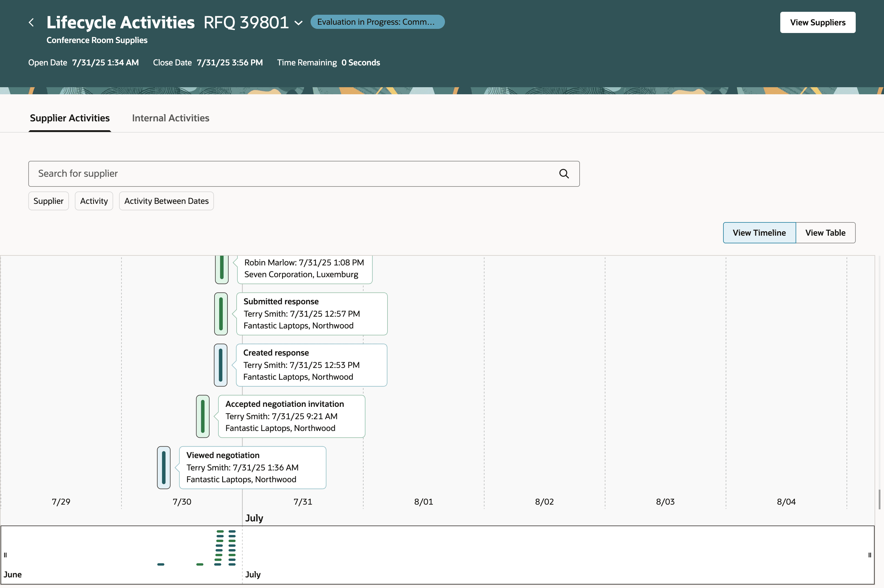Expand the RFQ 39801 dropdown chevron
This screenshot has width=884, height=588.
298,23
